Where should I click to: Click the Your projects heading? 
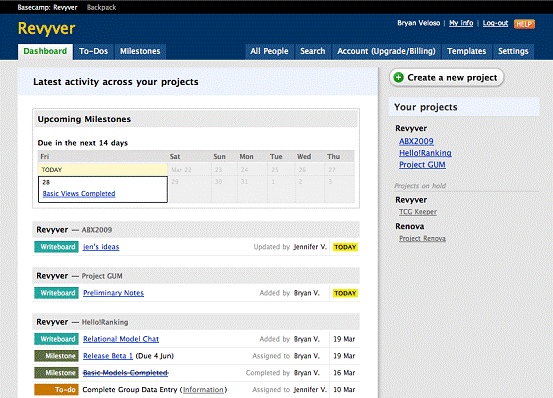[x=426, y=107]
